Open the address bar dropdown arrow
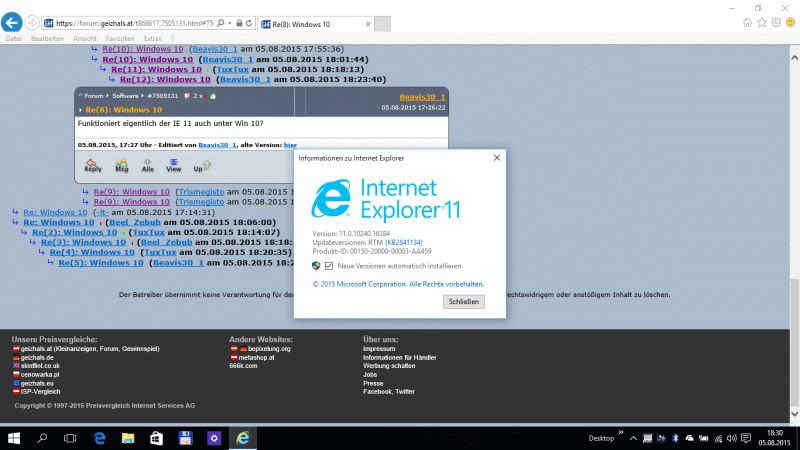 (230, 23)
